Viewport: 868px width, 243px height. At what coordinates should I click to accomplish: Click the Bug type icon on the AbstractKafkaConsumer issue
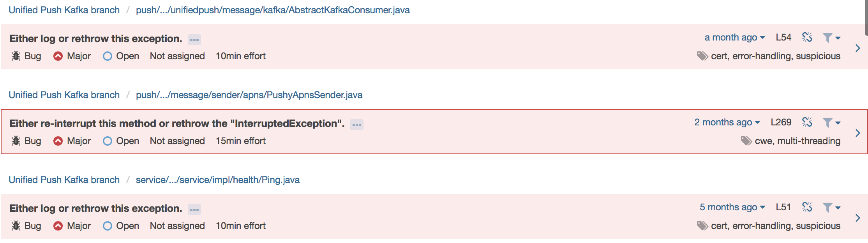(16, 56)
